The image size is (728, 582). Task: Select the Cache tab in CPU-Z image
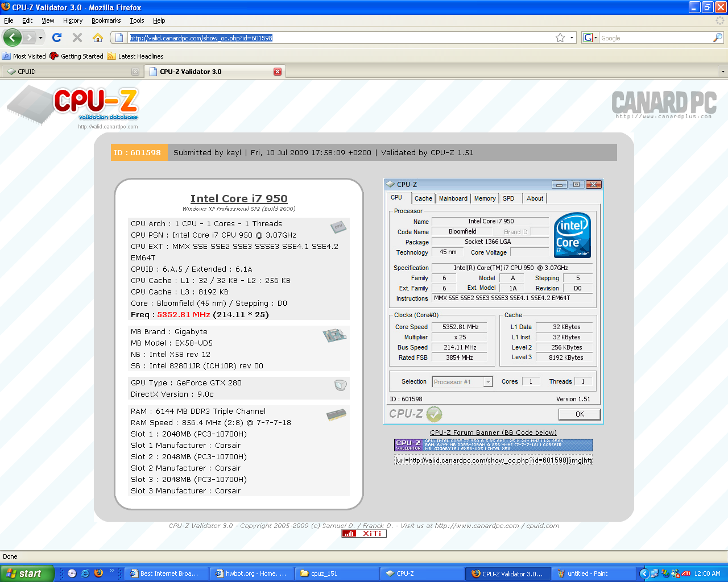tap(423, 198)
